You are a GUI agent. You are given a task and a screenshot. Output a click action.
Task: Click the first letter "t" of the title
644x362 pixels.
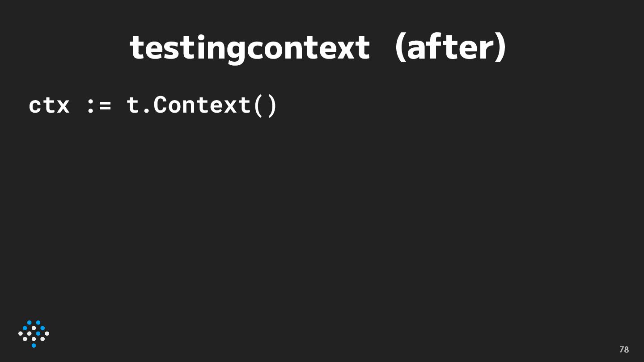click(x=136, y=48)
